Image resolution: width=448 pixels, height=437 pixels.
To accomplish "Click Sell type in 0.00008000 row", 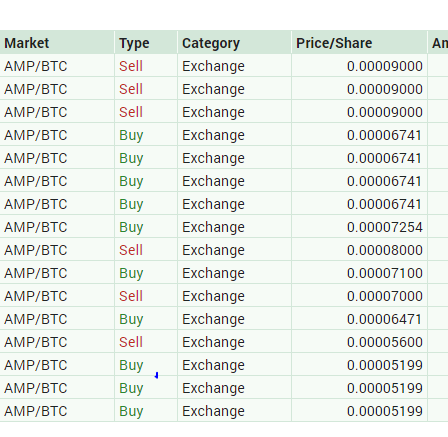I will click(131, 250).
